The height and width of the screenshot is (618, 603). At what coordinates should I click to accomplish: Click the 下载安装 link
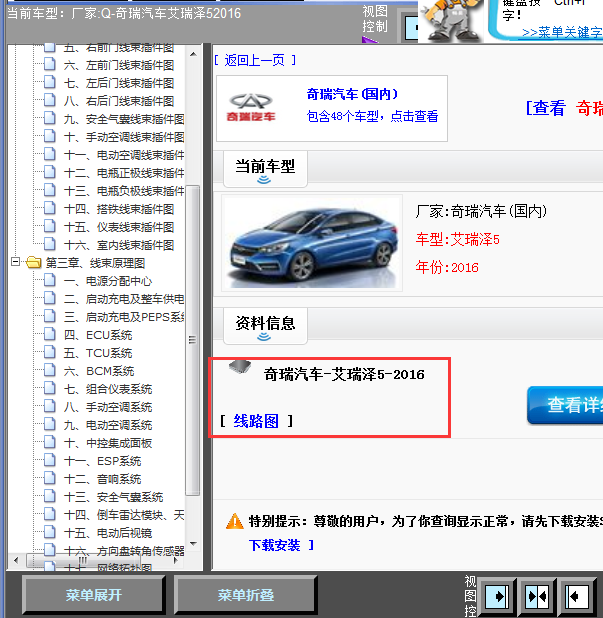pyautogui.click(x=275, y=545)
